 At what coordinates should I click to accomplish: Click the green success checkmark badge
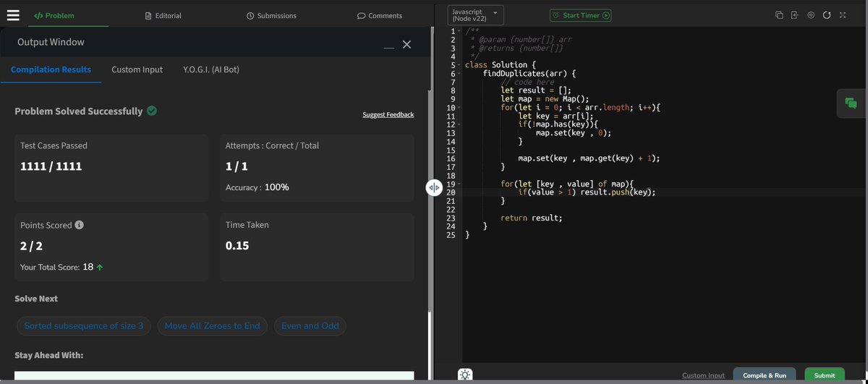[152, 111]
